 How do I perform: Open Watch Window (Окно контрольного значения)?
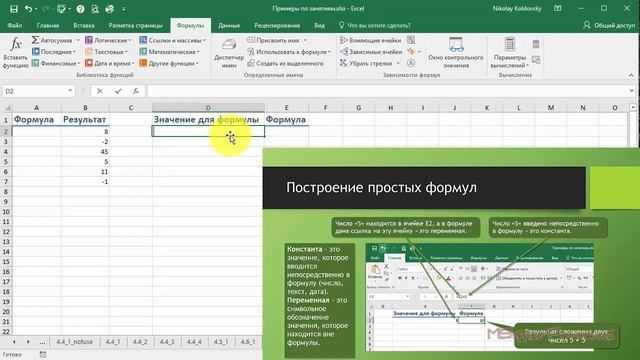click(456, 52)
